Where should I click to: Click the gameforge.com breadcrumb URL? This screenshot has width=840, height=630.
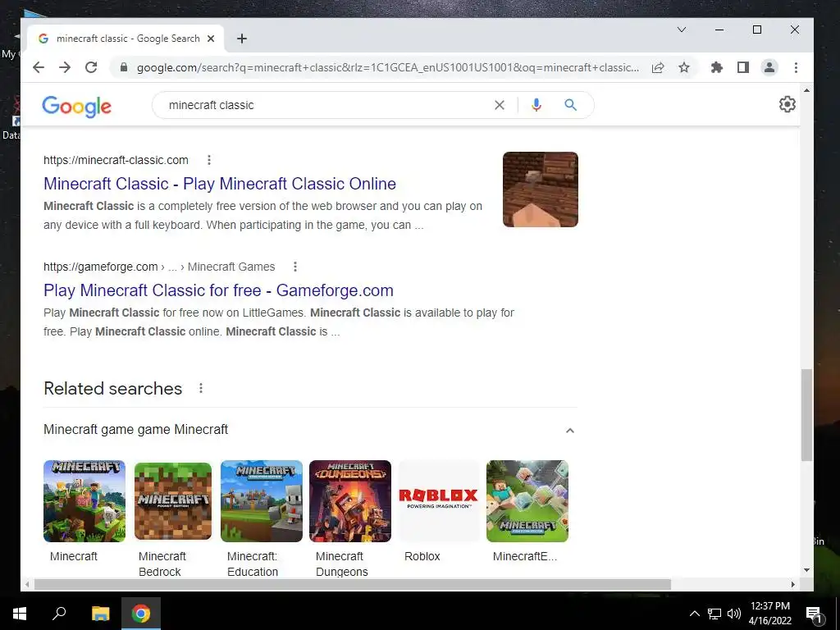click(159, 267)
